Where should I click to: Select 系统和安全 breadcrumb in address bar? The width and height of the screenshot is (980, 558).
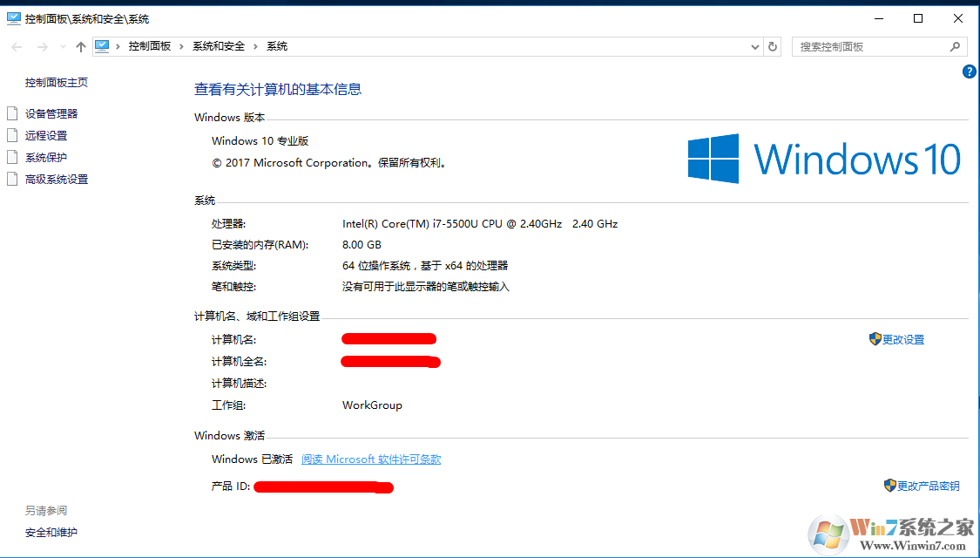[218, 46]
